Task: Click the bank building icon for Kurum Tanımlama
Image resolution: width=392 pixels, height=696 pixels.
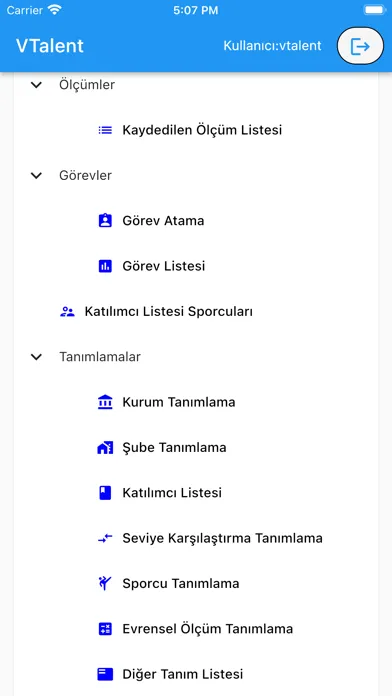Action: [x=105, y=402]
